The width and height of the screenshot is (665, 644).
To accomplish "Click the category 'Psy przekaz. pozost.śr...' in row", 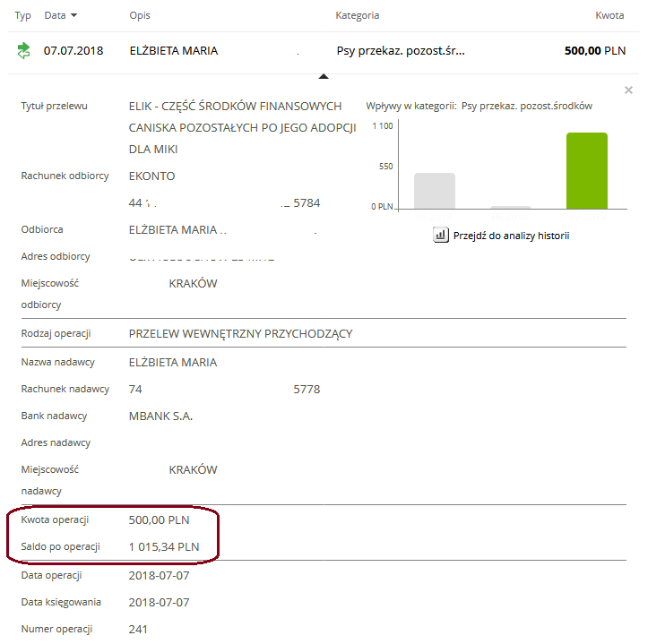I will click(x=401, y=51).
